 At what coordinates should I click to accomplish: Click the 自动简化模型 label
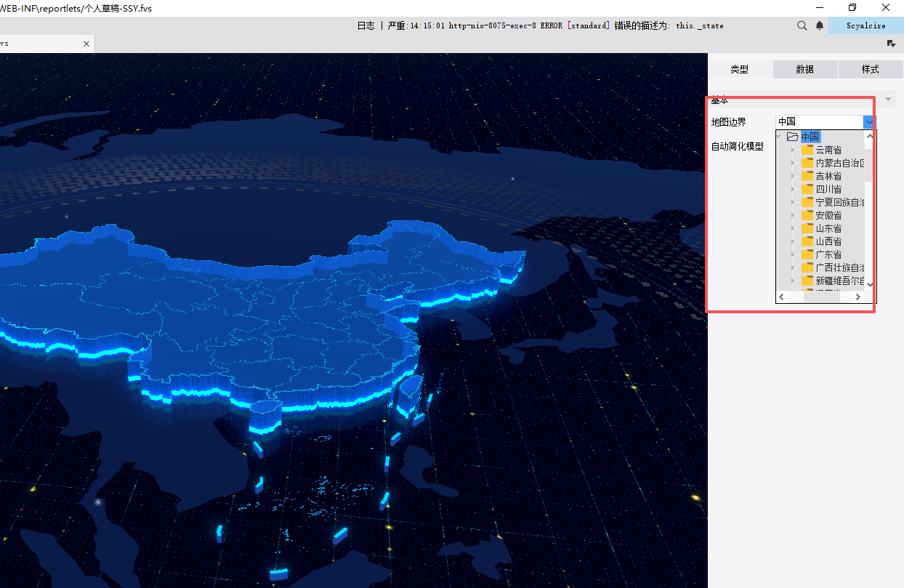737,146
